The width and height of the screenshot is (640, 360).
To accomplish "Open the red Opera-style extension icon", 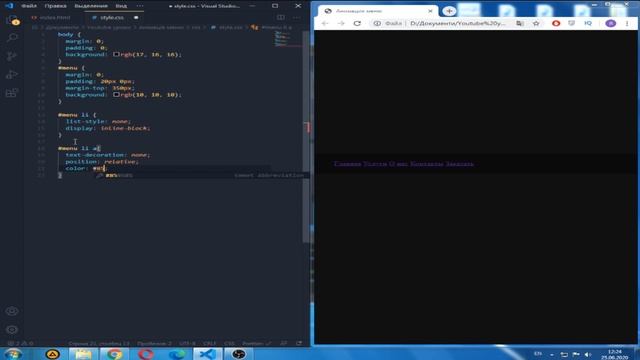I will tap(556, 24).
